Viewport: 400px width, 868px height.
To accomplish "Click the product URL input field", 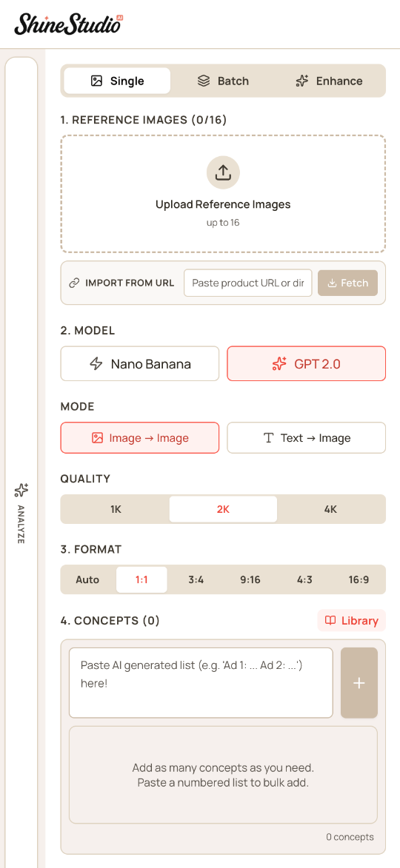I will (x=248, y=283).
